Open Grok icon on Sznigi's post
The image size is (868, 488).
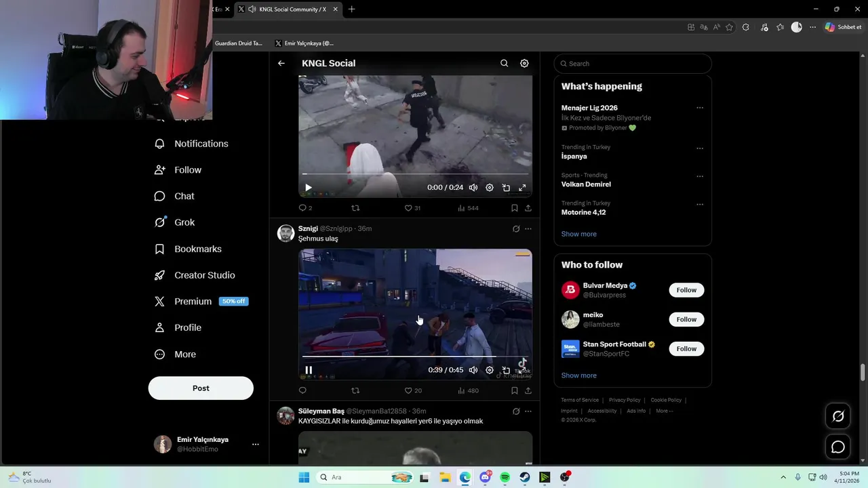coord(516,229)
